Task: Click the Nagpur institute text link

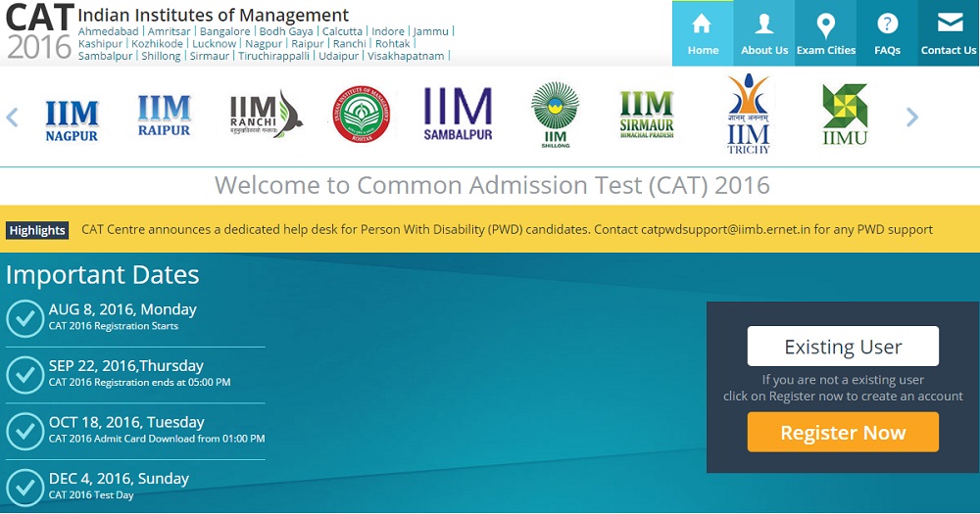Action: click(x=264, y=44)
